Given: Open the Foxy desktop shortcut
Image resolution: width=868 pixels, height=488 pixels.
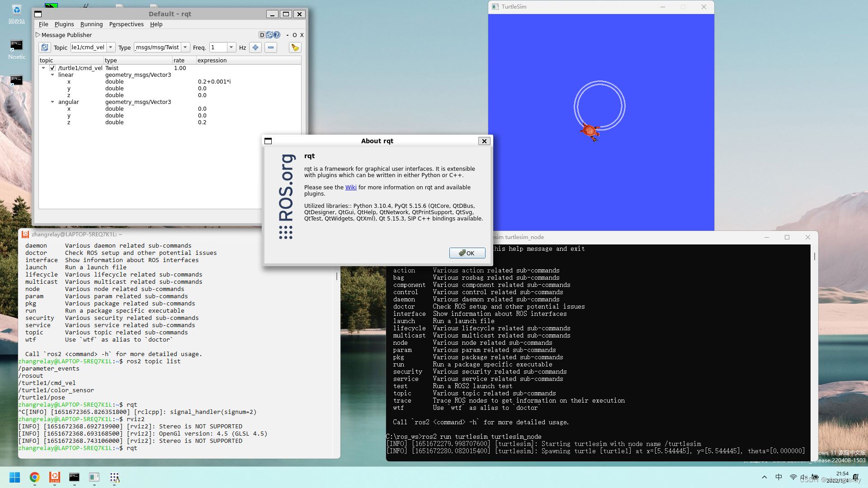Looking at the screenshot, I should coord(17,85).
